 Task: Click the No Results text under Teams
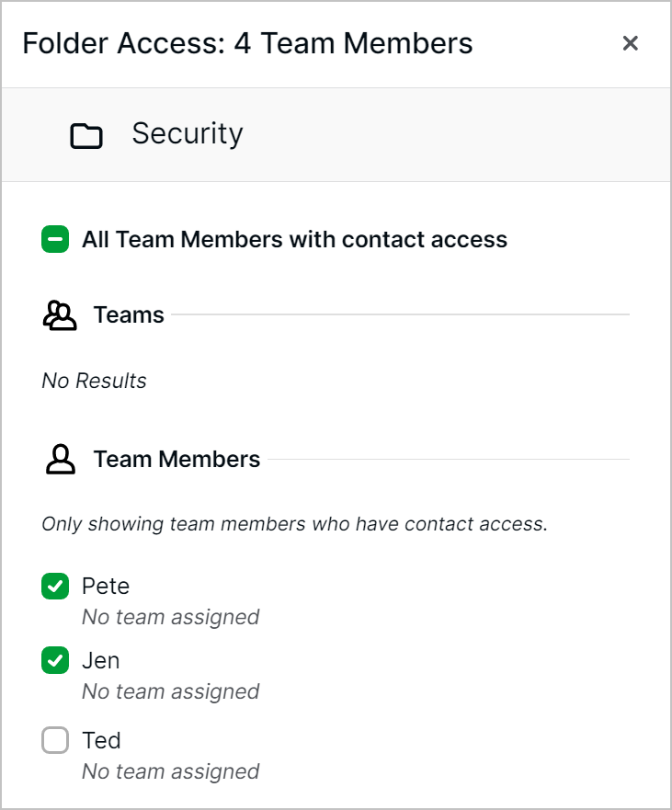click(94, 381)
